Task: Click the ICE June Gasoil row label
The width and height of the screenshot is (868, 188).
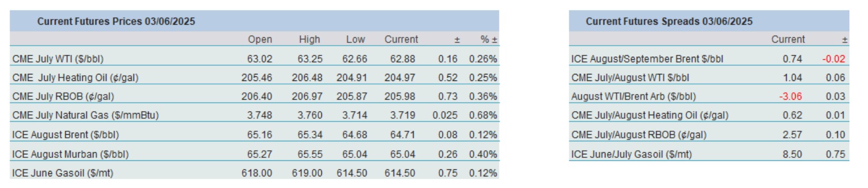Action: tap(63, 173)
